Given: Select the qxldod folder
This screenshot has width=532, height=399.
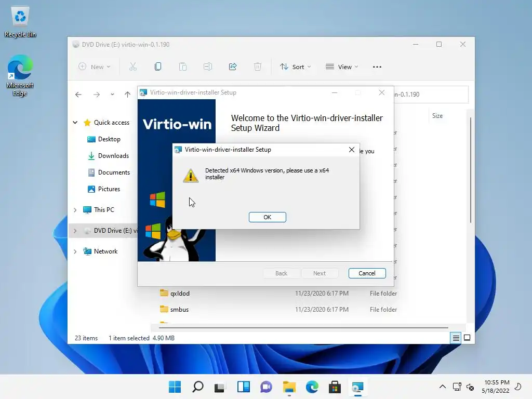Looking at the screenshot, I should 180,294.
